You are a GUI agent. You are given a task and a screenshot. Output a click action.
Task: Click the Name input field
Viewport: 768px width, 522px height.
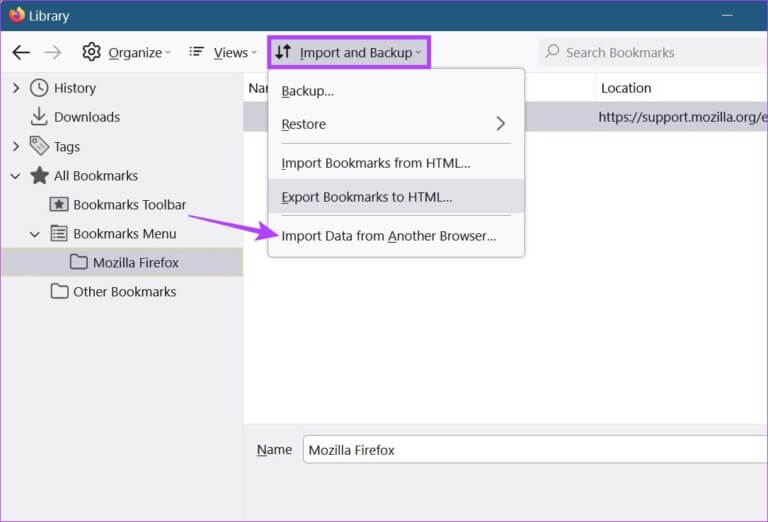pyautogui.click(x=535, y=450)
